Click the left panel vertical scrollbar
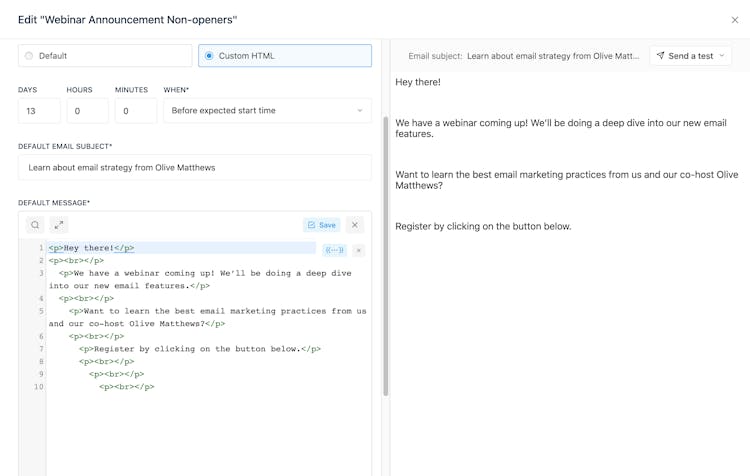The width and height of the screenshot is (750, 476). [385, 250]
